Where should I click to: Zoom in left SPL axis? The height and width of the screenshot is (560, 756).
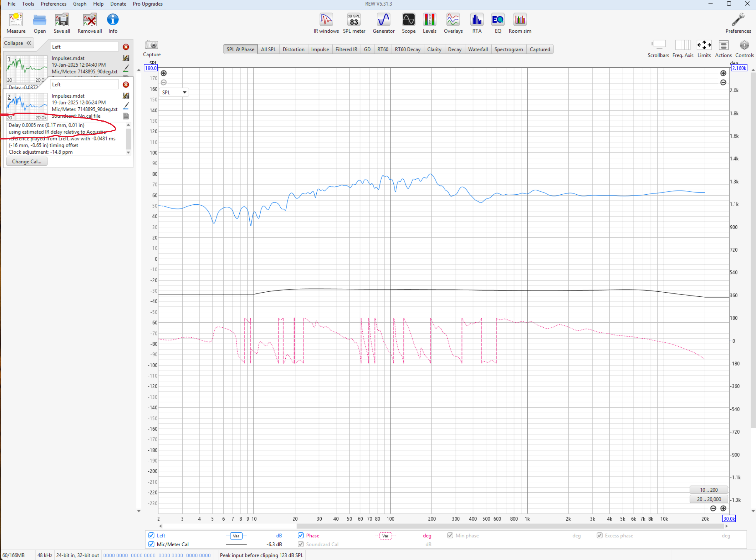164,73
